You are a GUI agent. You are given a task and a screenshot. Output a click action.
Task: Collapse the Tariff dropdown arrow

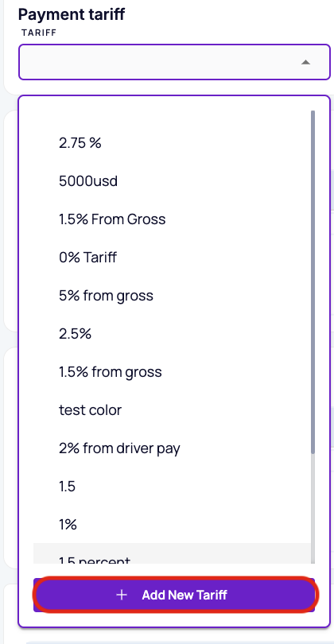point(305,62)
